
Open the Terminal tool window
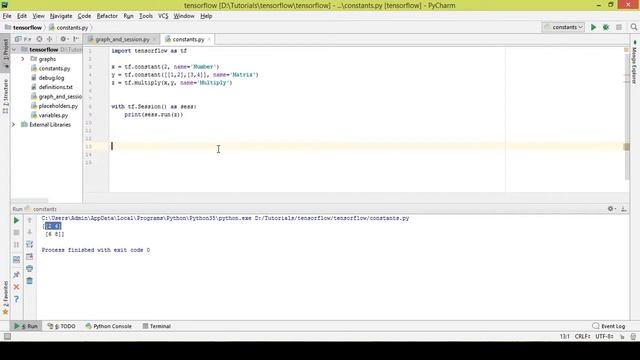click(x=157, y=326)
